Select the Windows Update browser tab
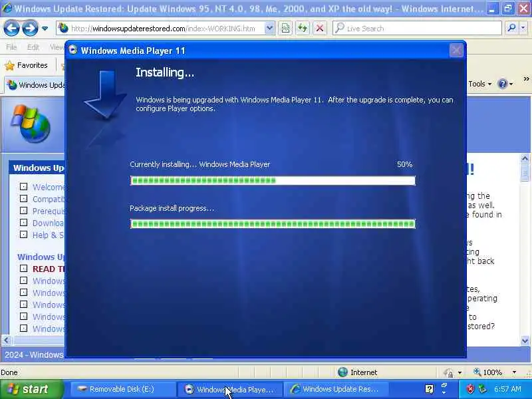532x399 pixels. point(36,85)
